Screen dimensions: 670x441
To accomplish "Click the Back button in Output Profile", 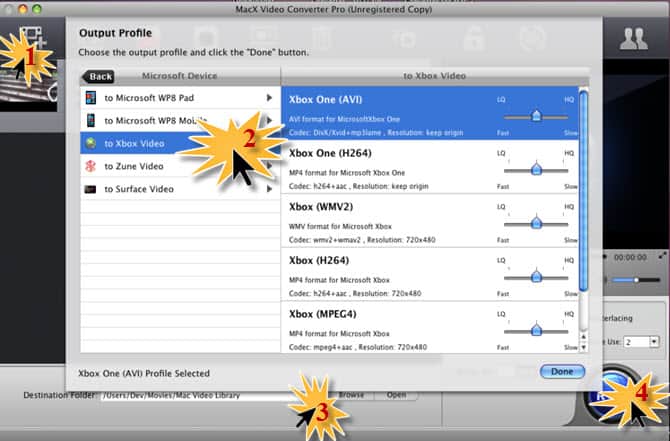I will [x=98, y=76].
